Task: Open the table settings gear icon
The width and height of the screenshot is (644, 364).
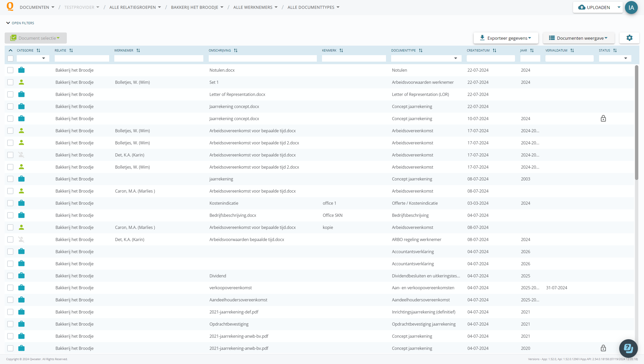Action: [629, 38]
